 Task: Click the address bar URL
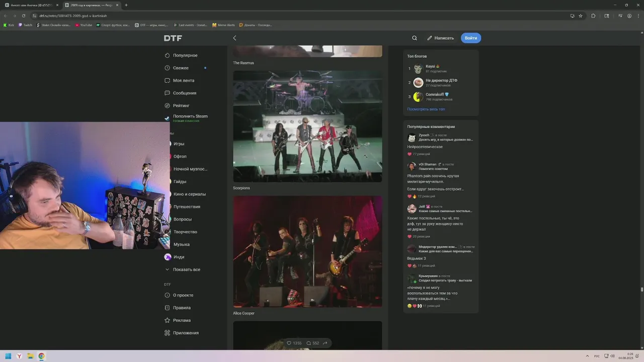(73, 16)
